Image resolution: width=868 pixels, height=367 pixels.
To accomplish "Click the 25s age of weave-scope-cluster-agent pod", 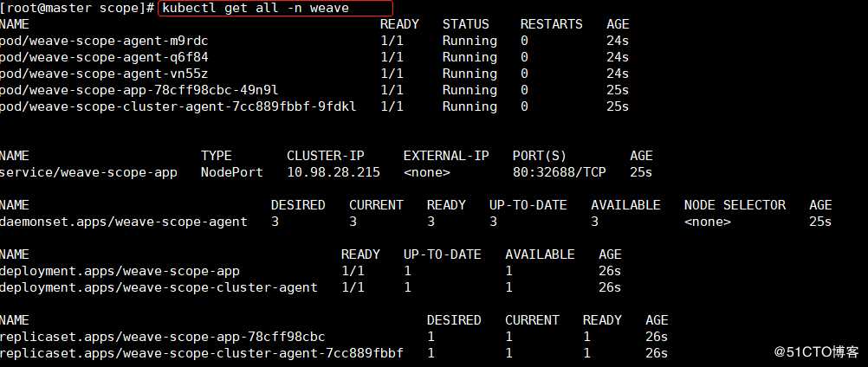I will (x=618, y=106).
